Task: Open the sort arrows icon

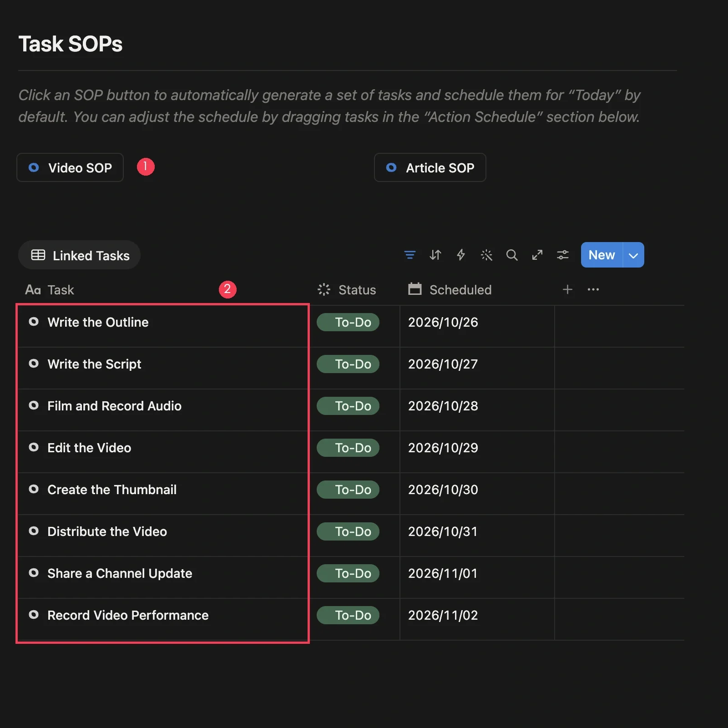Action: pyautogui.click(x=435, y=255)
